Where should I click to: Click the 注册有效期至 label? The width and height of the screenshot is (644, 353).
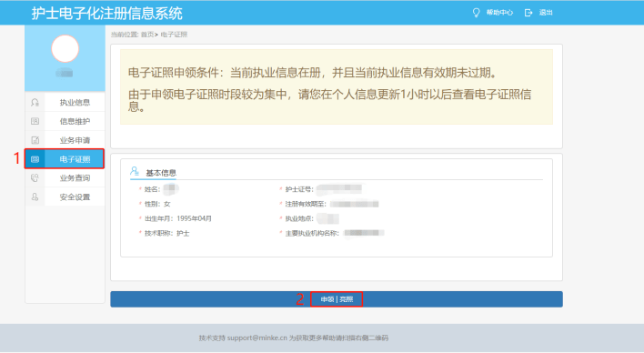(x=306, y=204)
